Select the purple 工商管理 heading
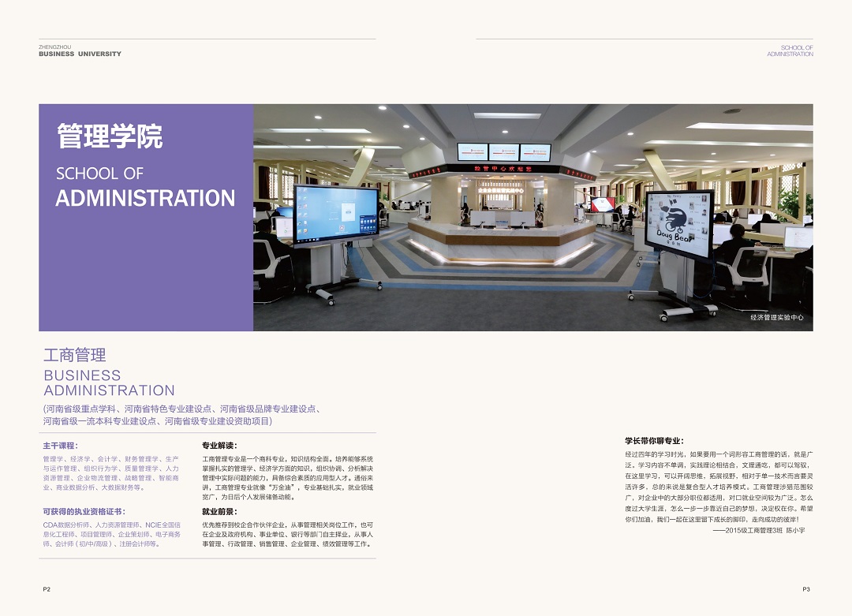The height and width of the screenshot is (616, 852). [75, 355]
